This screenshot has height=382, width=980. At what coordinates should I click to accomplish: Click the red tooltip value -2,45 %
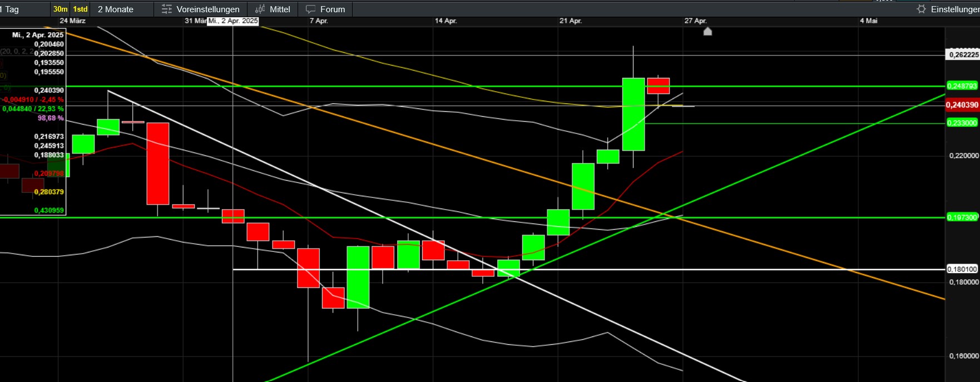coord(52,100)
